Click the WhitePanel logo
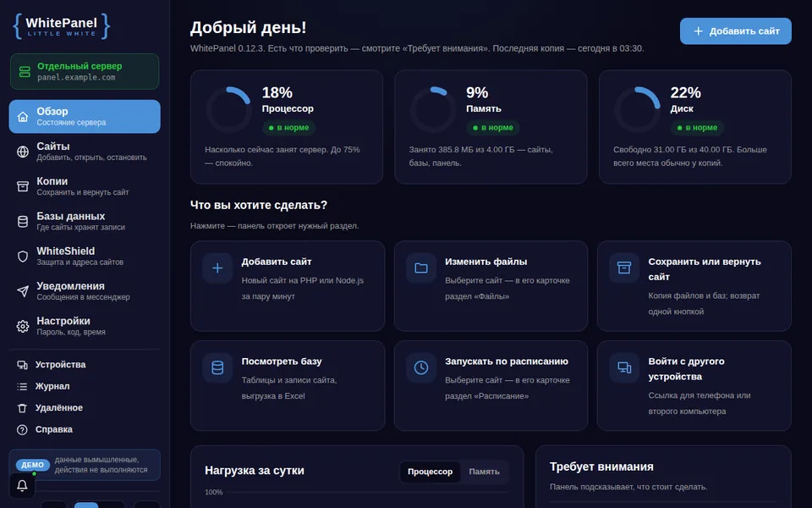Viewport: 812px width, 508px height. 62,26
